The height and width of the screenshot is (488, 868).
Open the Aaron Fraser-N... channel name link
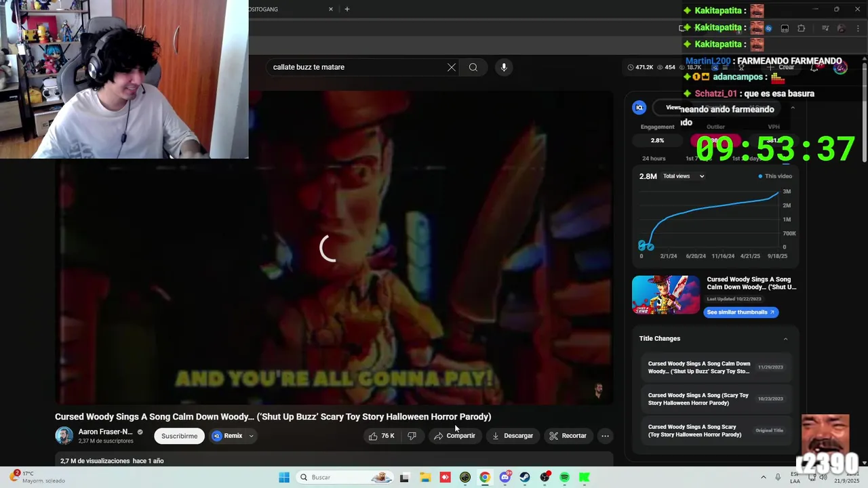point(105,432)
